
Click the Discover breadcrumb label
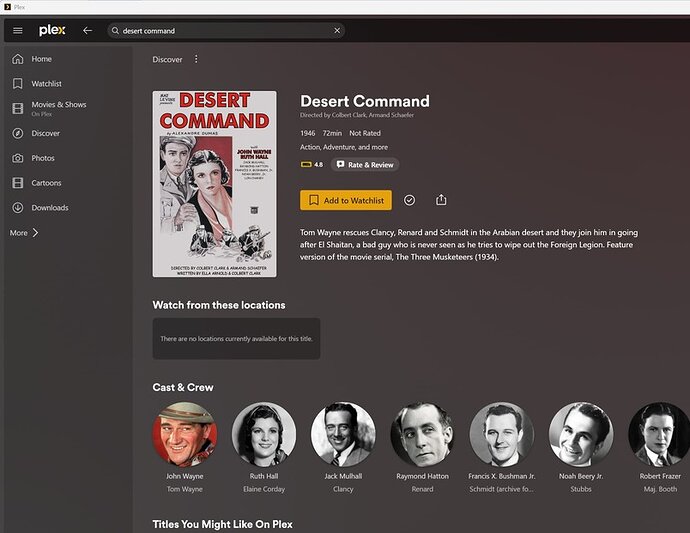point(167,59)
